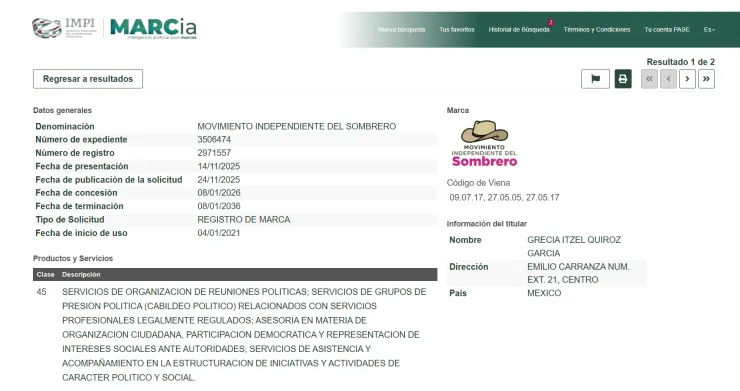Screen dimensions: 740x391
Task: Click Vienna codes 09.07.17, 27.05.05, 27.05.17
Action: pyautogui.click(x=504, y=197)
